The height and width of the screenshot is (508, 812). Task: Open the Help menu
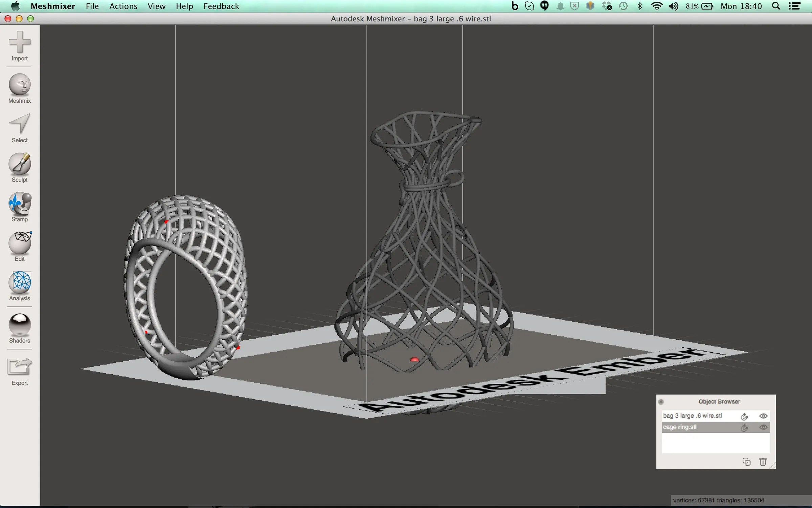pos(184,6)
